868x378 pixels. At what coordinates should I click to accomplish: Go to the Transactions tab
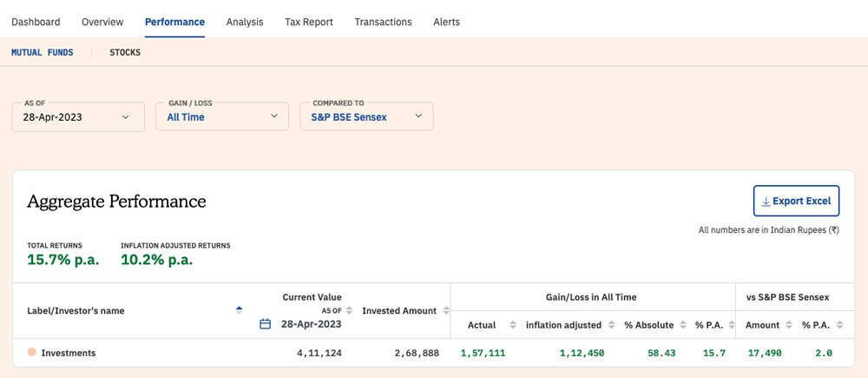tap(383, 22)
